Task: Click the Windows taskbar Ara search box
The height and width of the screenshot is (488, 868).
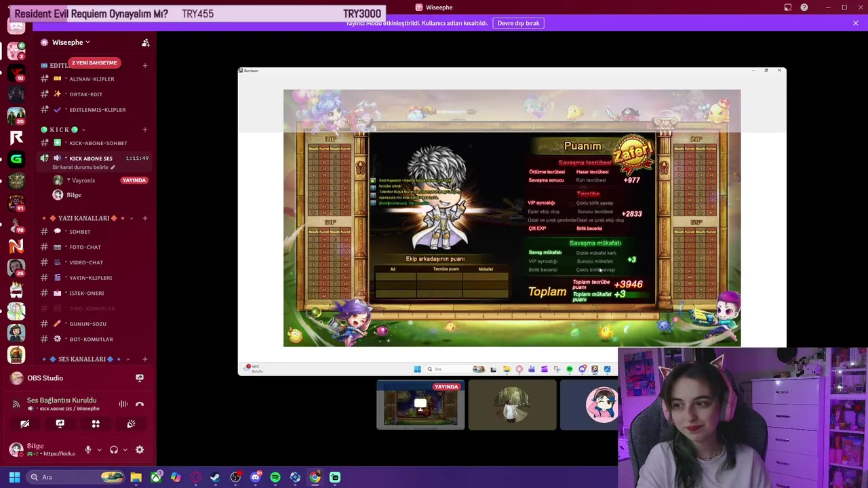Action: [x=75, y=477]
